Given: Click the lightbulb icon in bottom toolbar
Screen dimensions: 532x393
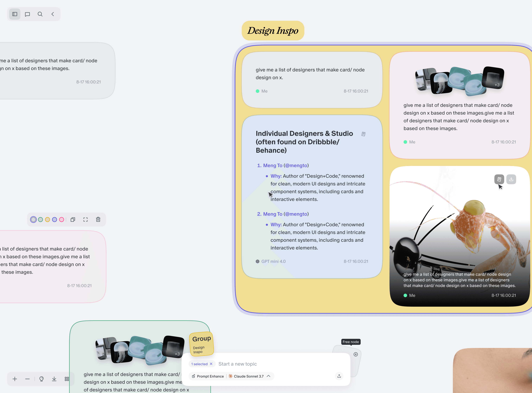Looking at the screenshot, I should coord(41,379).
